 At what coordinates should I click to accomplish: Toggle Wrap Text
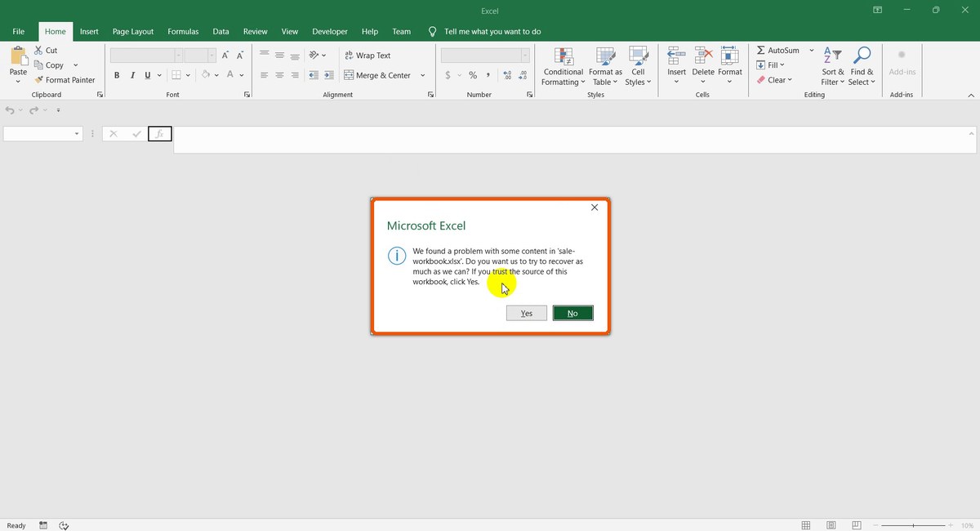[x=367, y=56]
